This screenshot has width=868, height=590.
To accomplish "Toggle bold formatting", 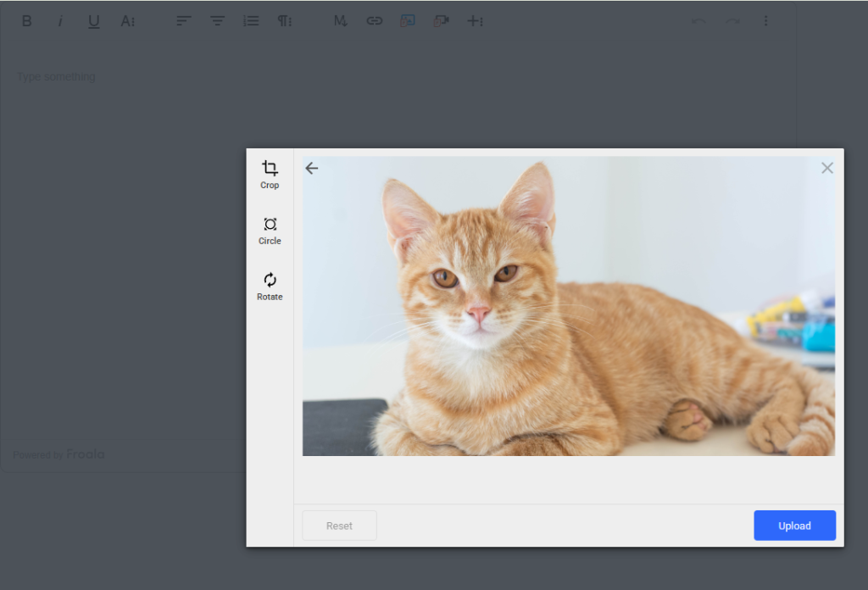I will pyautogui.click(x=26, y=20).
